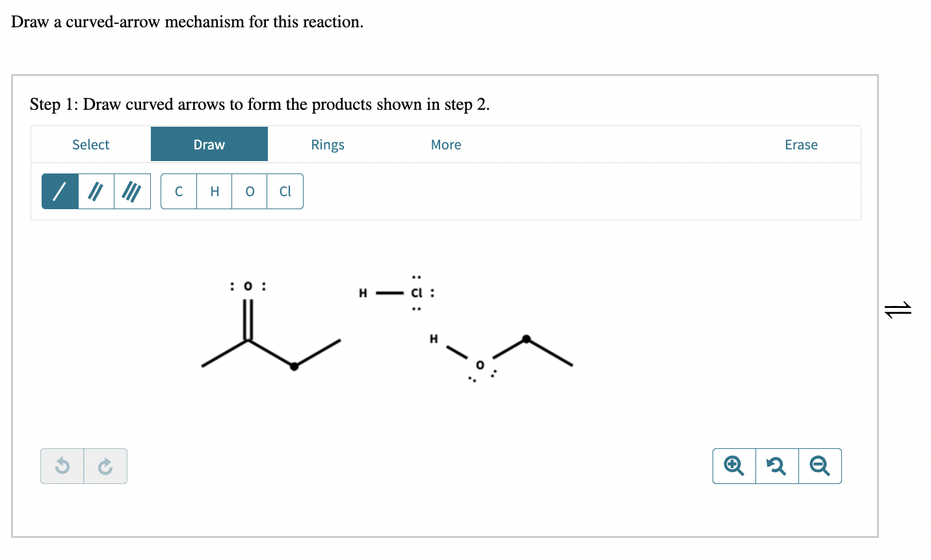Switch to the Select tab
The height and width of the screenshot is (560, 931).
click(x=90, y=144)
